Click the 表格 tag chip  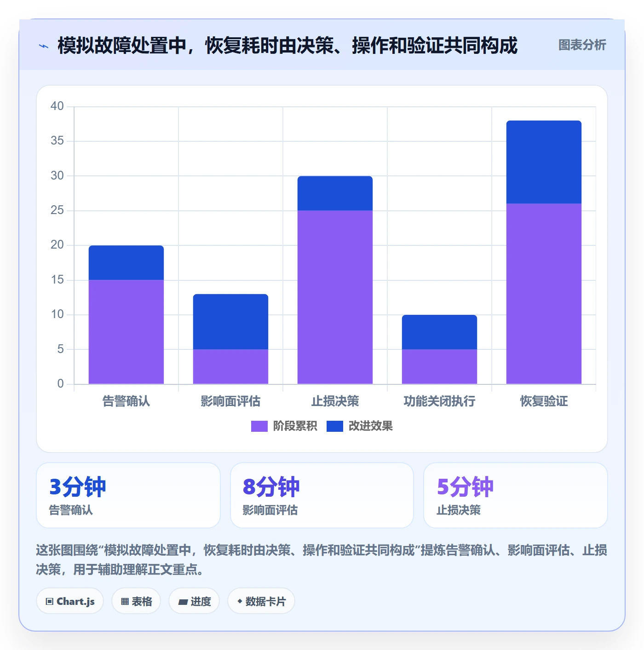[136, 601]
